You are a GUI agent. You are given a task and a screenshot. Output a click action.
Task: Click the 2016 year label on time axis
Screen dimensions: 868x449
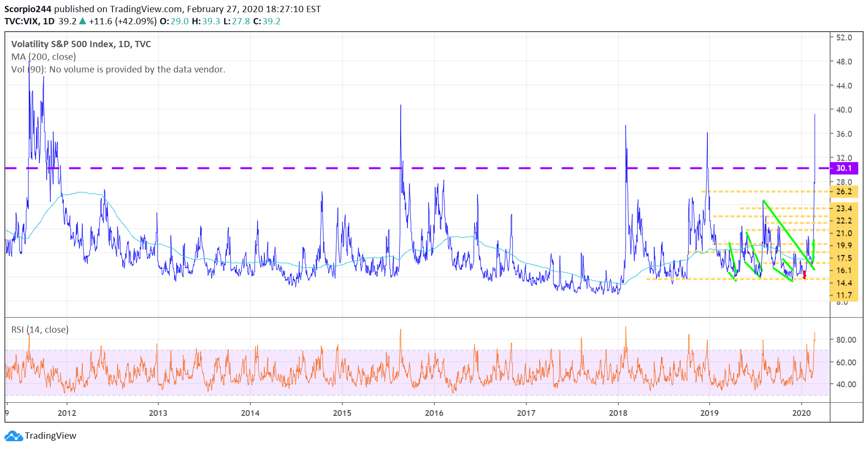434,413
